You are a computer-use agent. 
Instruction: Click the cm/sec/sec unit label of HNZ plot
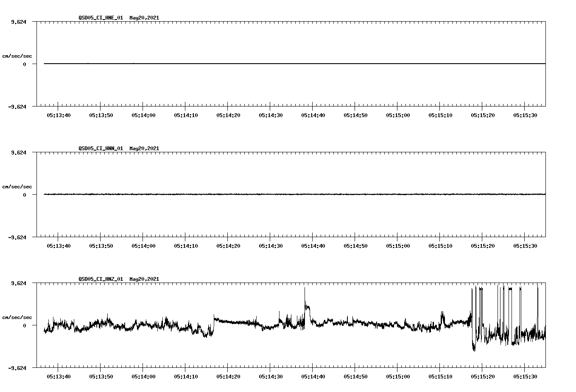tap(17, 317)
